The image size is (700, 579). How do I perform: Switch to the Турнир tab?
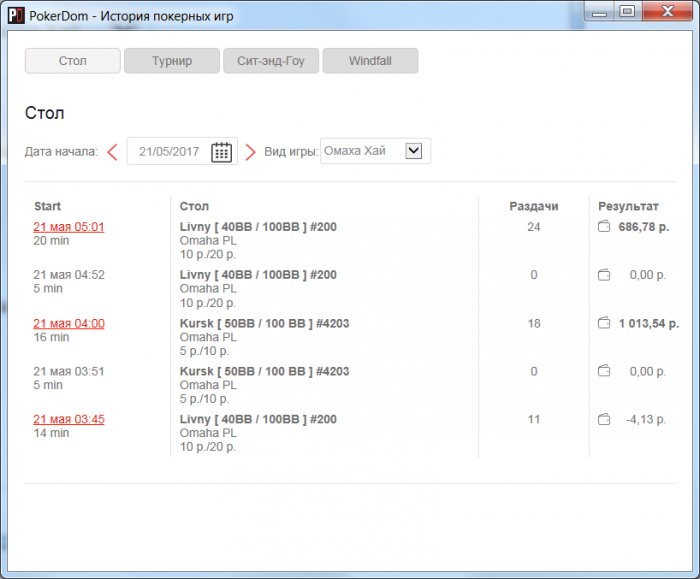(x=172, y=61)
